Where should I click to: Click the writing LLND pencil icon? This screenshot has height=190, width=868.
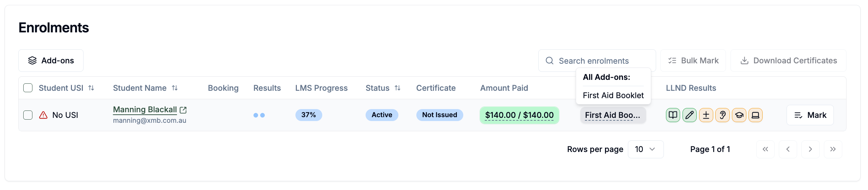(x=689, y=115)
